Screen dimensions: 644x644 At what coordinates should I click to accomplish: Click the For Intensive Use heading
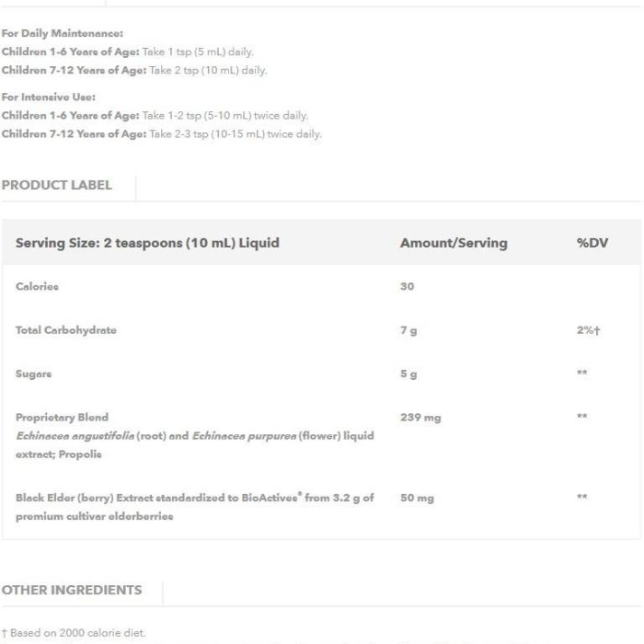49,97
